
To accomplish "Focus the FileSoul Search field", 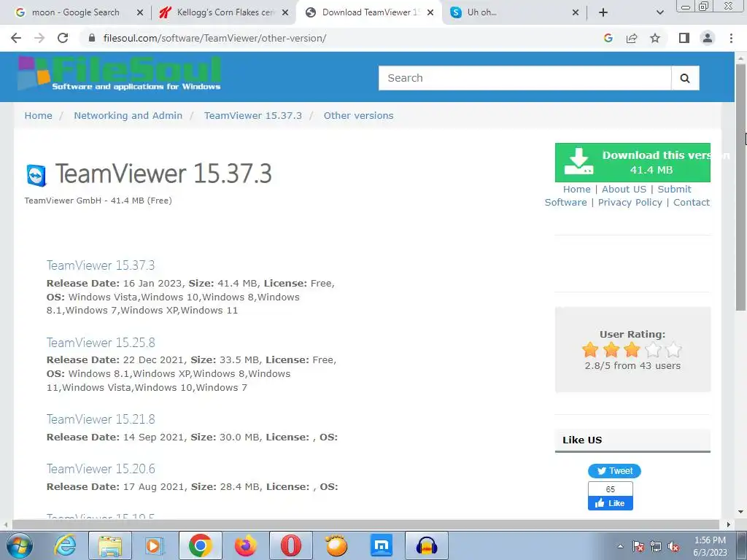I will (x=525, y=78).
